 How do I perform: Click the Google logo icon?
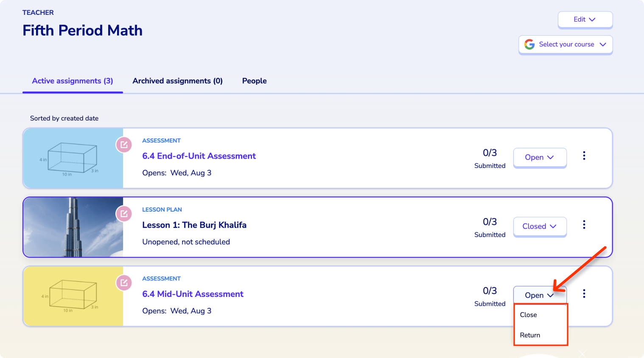[529, 45]
